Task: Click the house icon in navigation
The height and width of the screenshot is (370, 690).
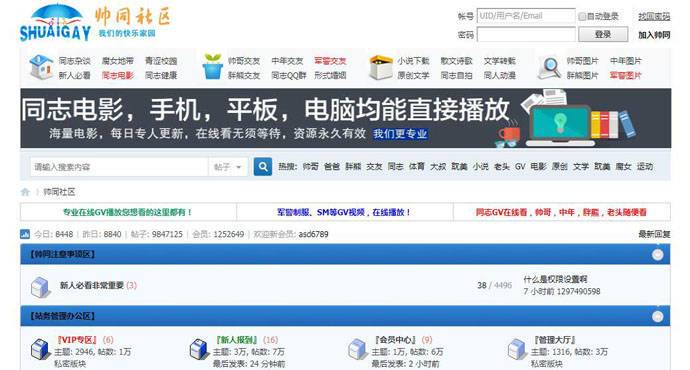Action: 41,67
